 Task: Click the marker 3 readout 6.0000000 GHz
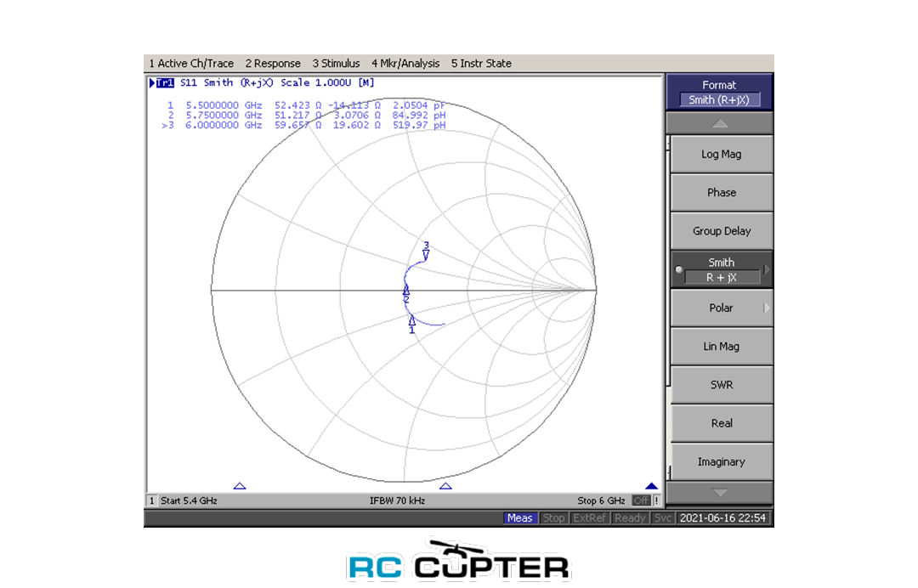[x=224, y=125]
